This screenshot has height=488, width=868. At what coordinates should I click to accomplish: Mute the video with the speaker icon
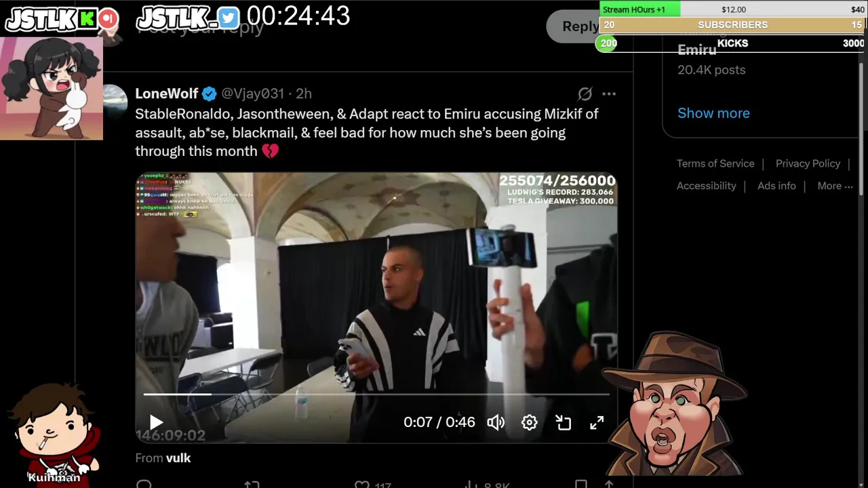496,422
